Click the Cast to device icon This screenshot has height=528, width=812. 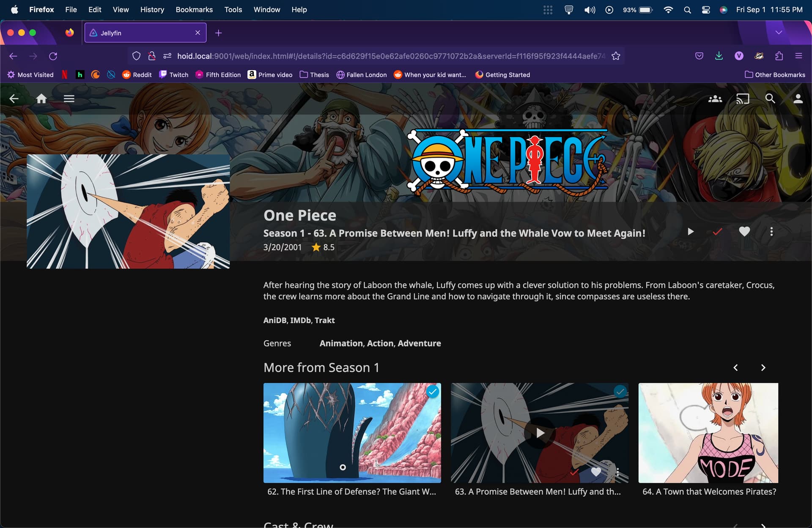[x=743, y=99]
